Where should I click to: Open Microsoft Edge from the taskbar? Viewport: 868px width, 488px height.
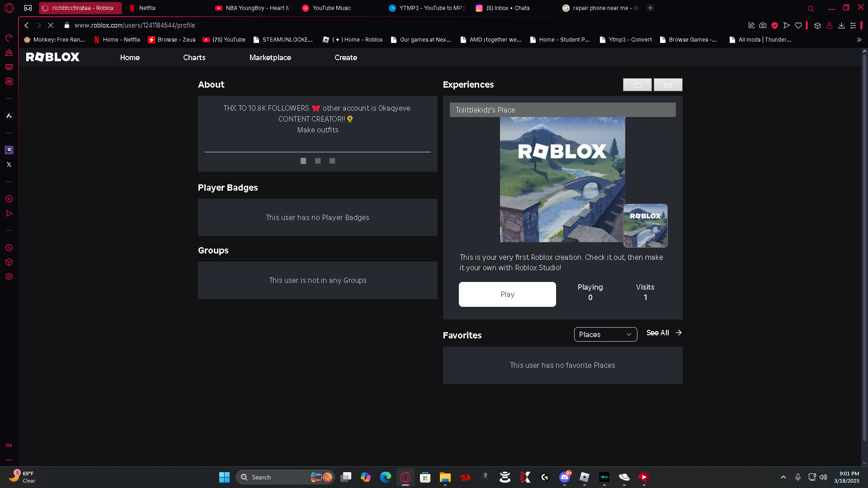pyautogui.click(x=386, y=477)
